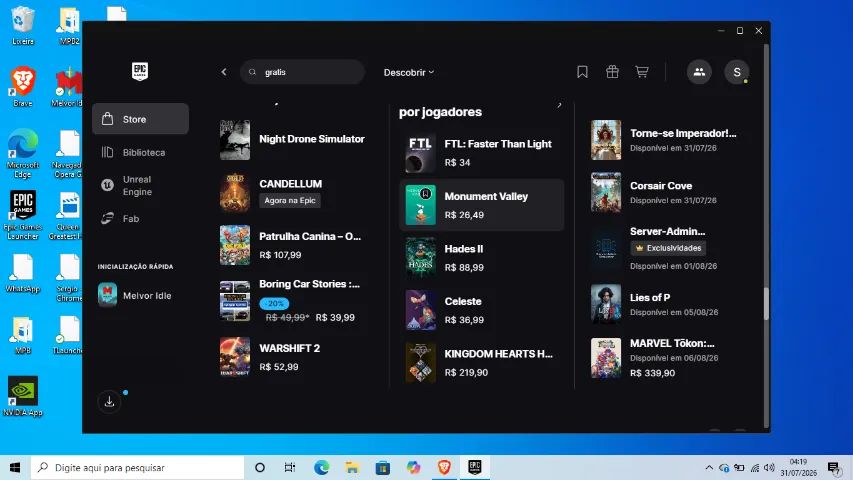
Task: Select Unreal Engine in the sidebar
Action: 140,186
